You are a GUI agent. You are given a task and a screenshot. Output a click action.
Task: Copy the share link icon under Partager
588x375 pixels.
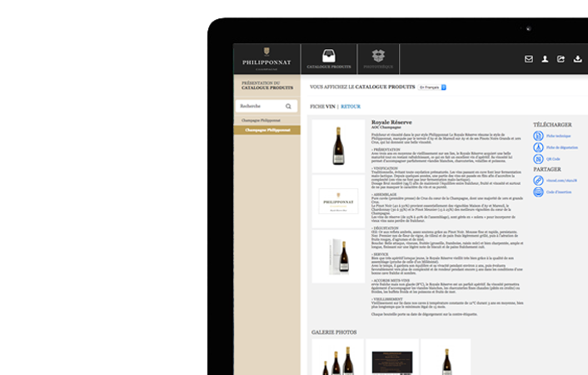pyautogui.click(x=538, y=180)
